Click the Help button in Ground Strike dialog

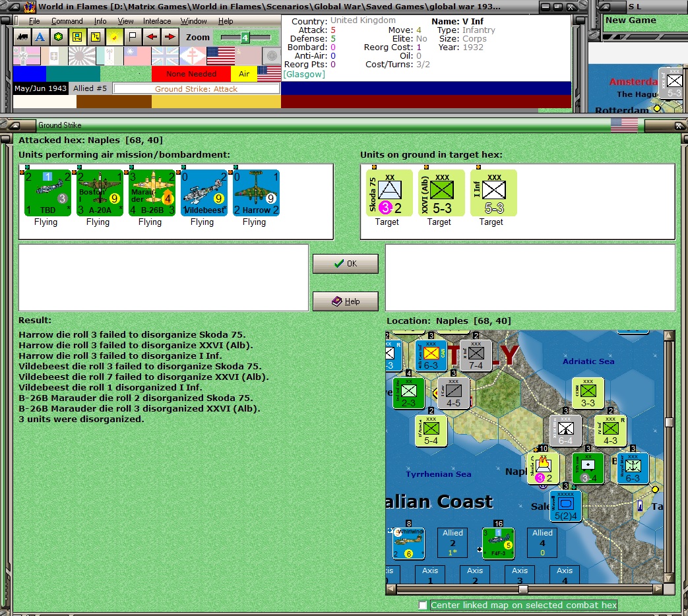(345, 301)
